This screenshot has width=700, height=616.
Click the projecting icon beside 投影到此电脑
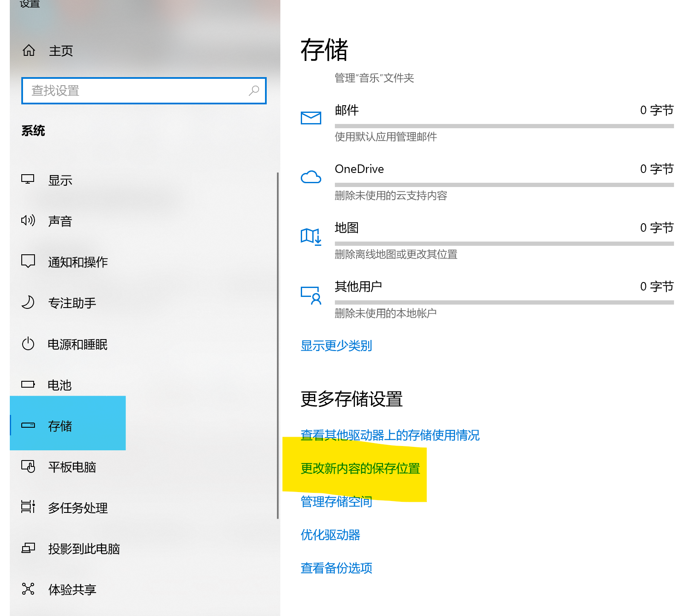(x=28, y=548)
